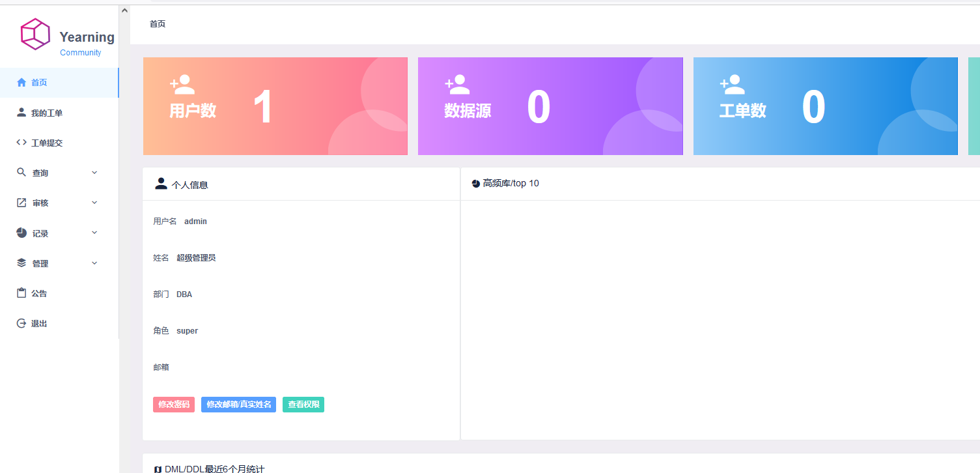
Task: Click the DML/DDL最近6个月统计 heading
Action: pos(214,469)
